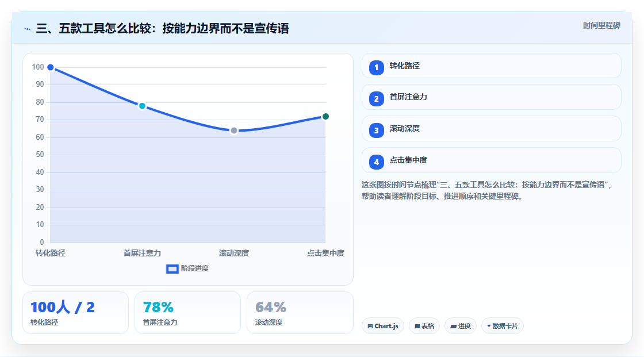
Task: Select the 数据卡片 tag
Action: (503, 326)
